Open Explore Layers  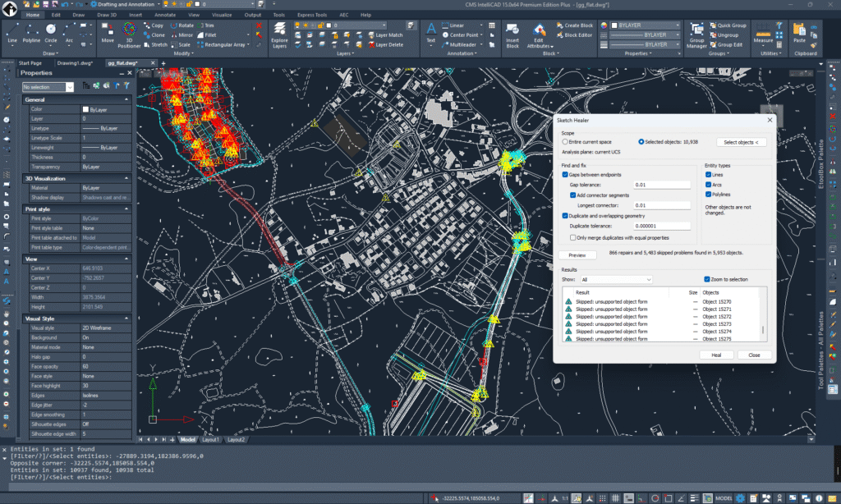[x=279, y=35]
